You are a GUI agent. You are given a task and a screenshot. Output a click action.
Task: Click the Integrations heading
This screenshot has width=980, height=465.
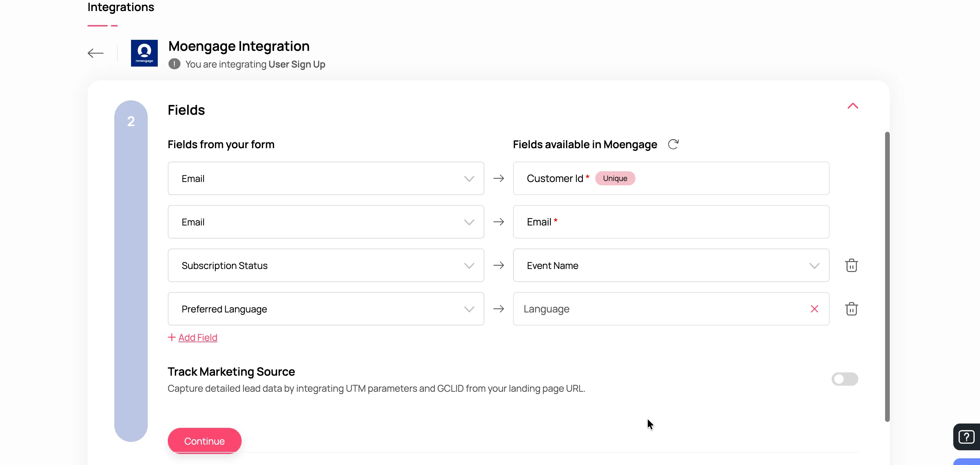pos(121,7)
